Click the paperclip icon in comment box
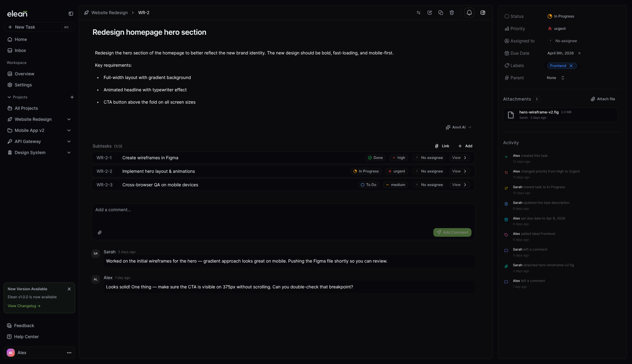632x364 pixels. click(x=100, y=232)
